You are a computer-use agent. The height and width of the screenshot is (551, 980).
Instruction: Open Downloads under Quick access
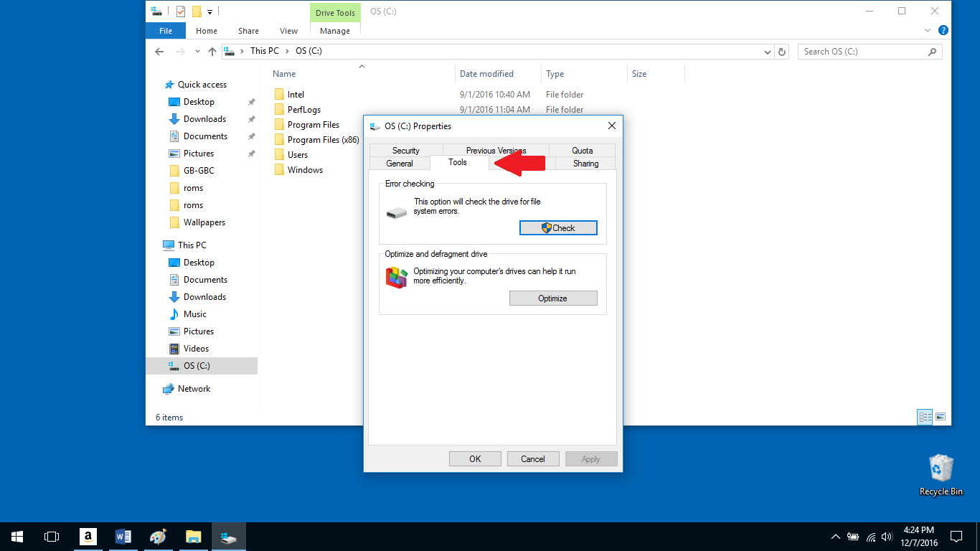click(204, 119)
